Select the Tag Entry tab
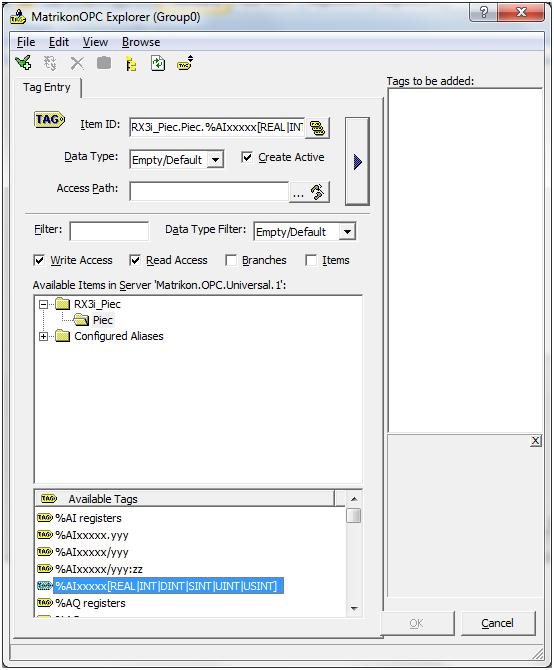This screenshot has width=554, height=670. point(47,87)
